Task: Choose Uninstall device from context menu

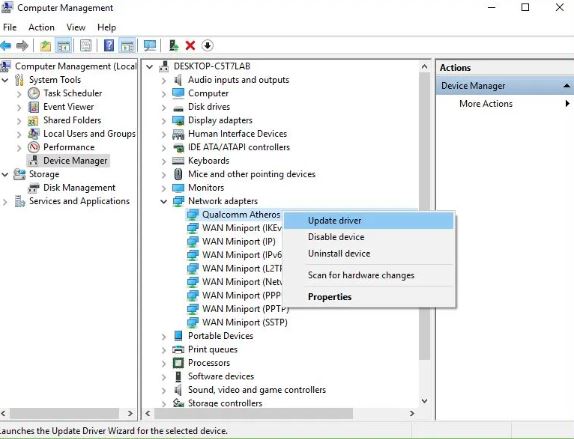Action: 369,253
